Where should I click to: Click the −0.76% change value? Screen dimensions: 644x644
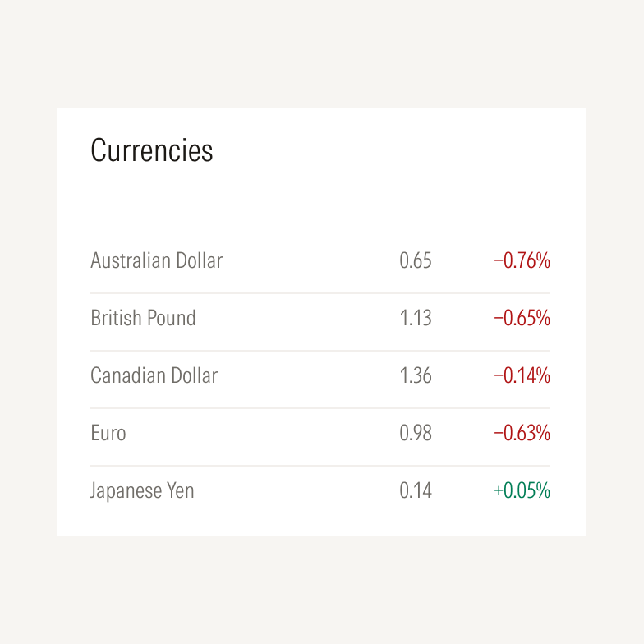(522, 261)
